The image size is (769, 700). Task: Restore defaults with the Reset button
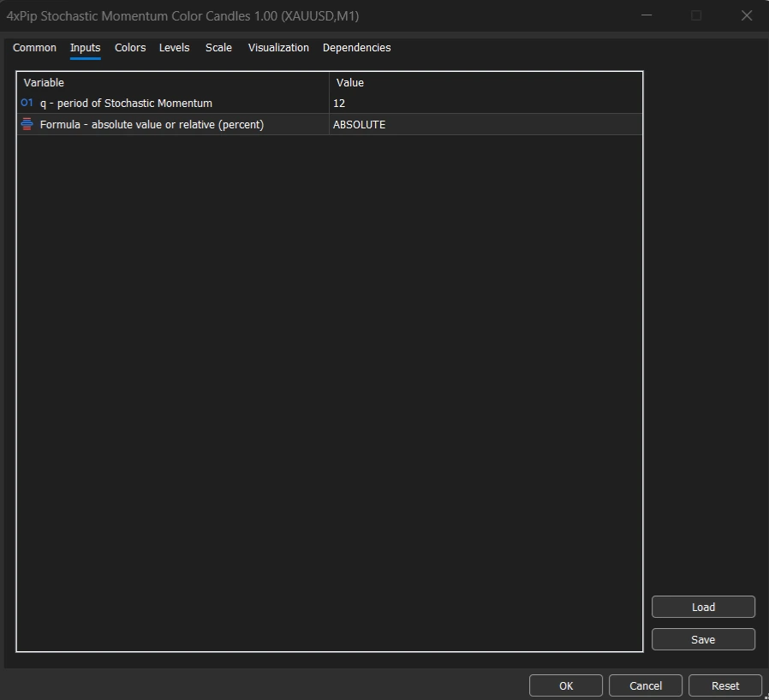[724, 685]
